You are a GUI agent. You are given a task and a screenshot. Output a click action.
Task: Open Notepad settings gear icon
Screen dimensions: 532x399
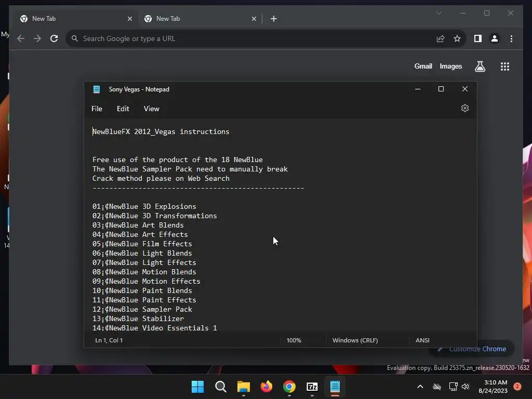(x=465, y=108)
